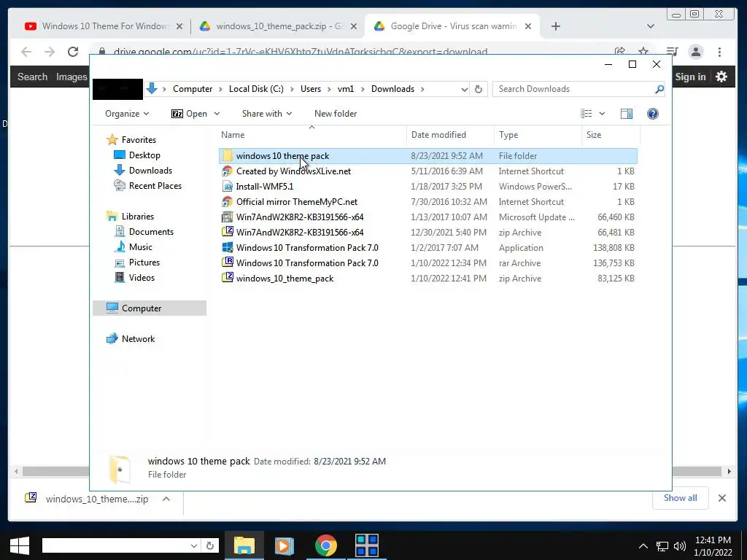Click Images link in Google bar
The width and height of the screenshot is (747, 560).
pyautogui.click(x=71, y=77)
